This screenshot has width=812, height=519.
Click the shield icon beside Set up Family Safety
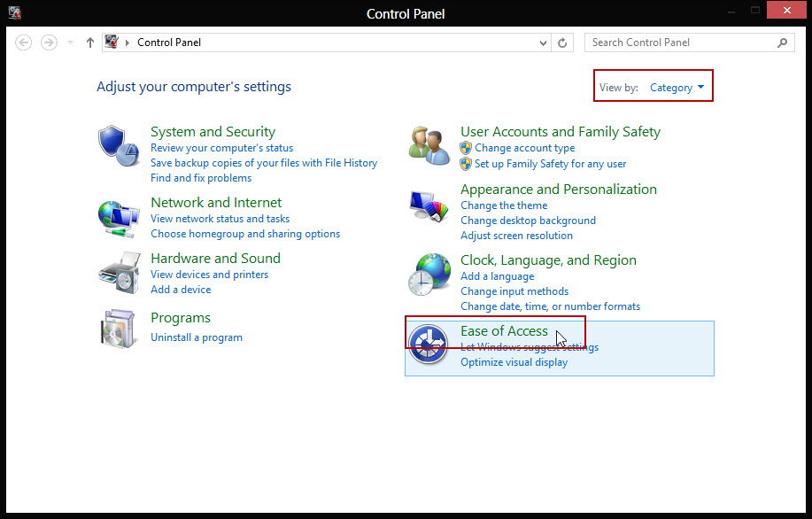coord(466,164)
